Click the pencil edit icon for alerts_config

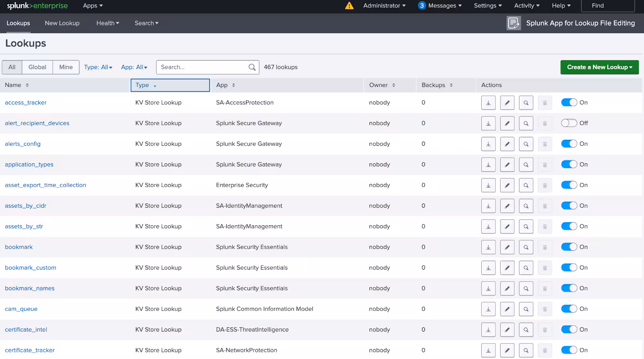(507, 144)
